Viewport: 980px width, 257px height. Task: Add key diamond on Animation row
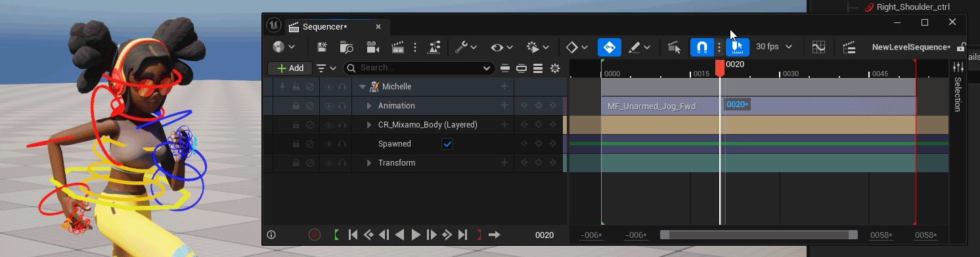click(x=539, y=106)
